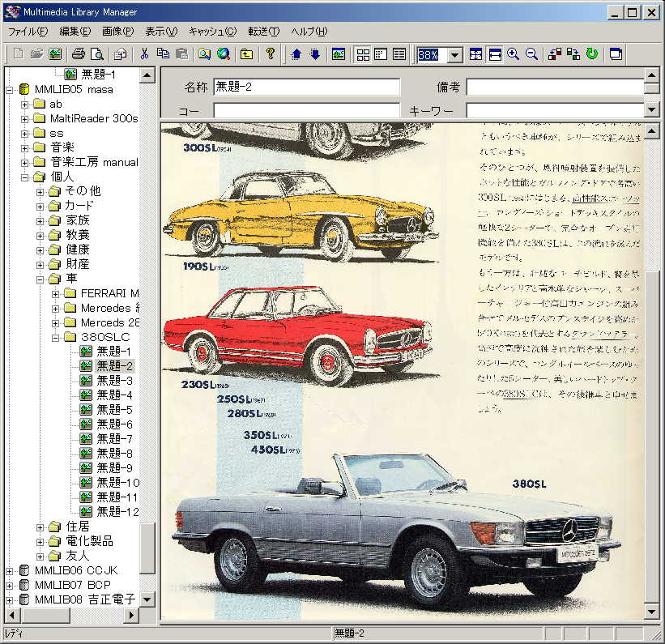Open the 38% zoom dropdown arrow
The height and width of the screenshot is (644, 665).
point(454,55)
